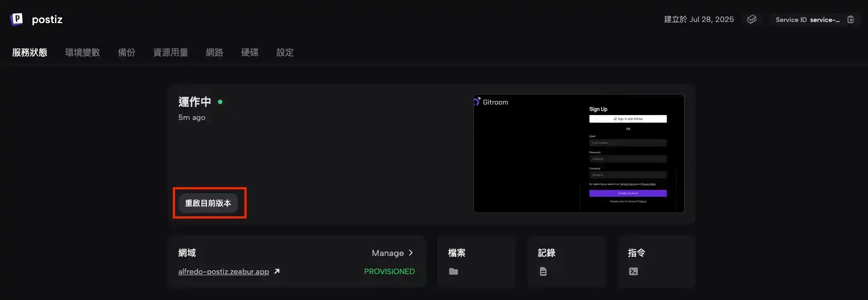Click the 檔案 card title
The image size is (868, 300).
(x=457, y=253)
